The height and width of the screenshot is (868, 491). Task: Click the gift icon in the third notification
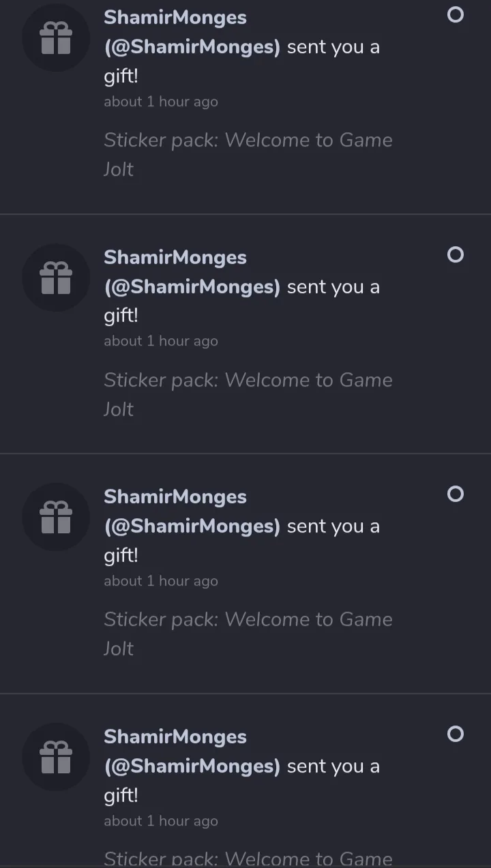[56, 518]
